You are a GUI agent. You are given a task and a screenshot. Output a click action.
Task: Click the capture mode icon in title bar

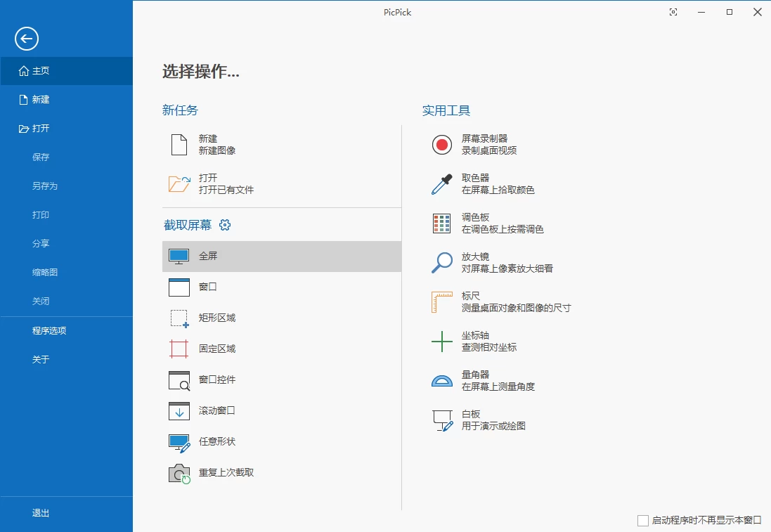tap(673, 12)
